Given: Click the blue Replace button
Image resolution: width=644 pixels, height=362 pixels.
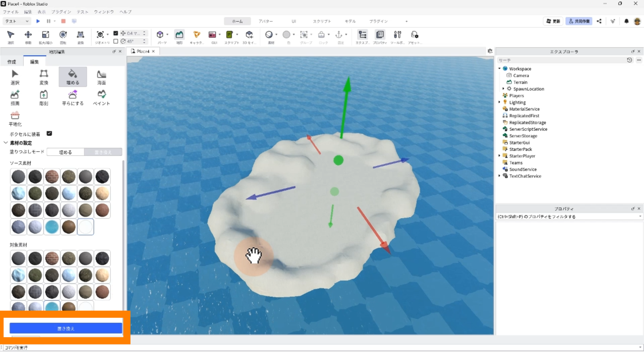Looking at the screenshot, I should coord(66,328).
